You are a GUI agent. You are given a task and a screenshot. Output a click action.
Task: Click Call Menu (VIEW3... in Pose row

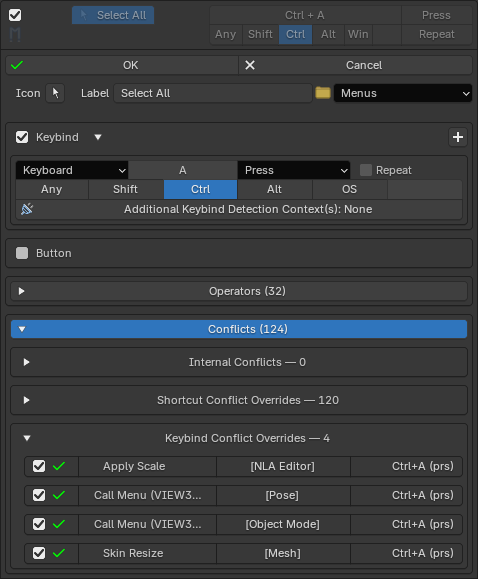[148, 495]
